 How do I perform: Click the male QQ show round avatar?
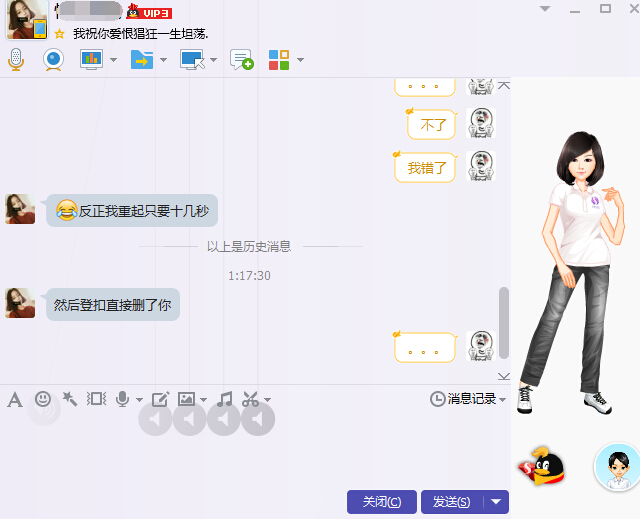click(x=618, y=467)
